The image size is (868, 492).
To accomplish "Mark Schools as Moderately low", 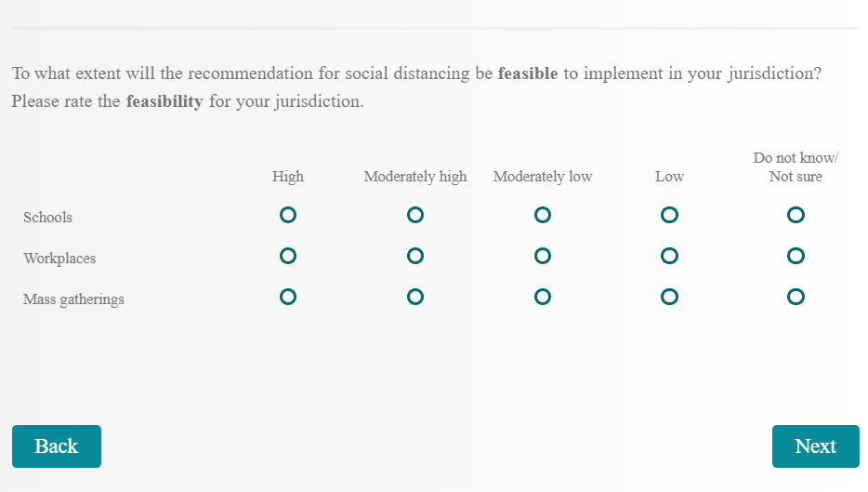I will tap(543, 215).
